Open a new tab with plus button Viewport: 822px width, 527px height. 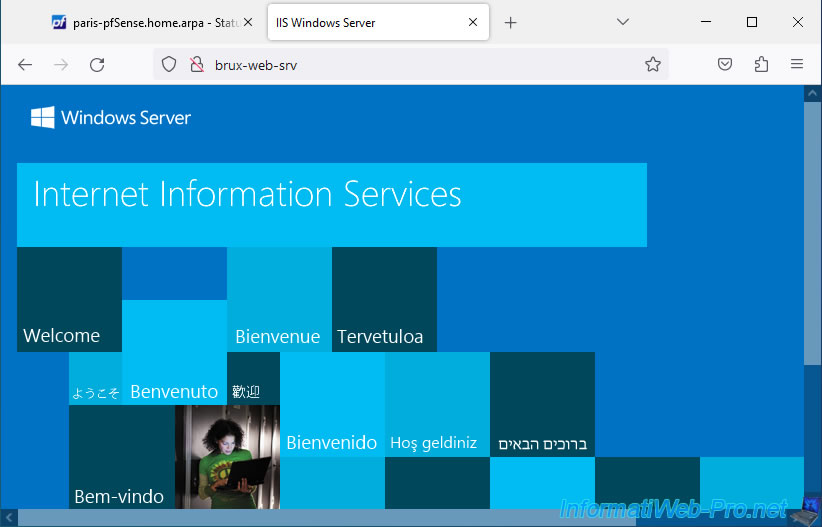tap(511, 23)
